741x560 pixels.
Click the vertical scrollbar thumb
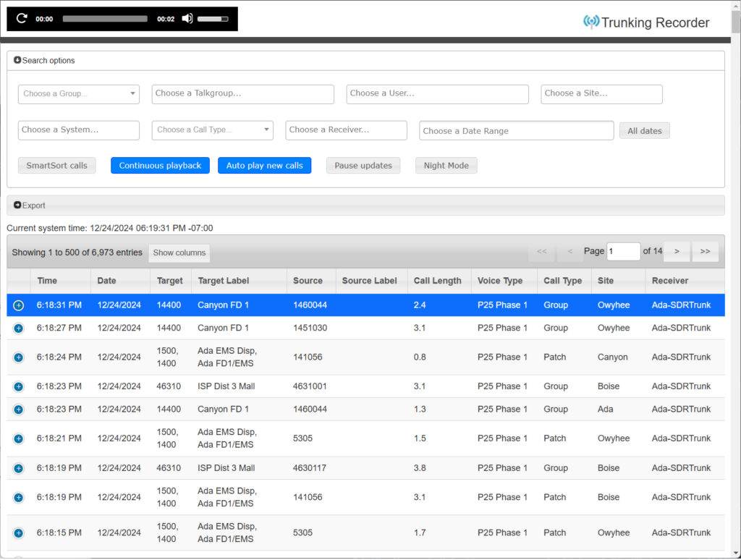coord(736,22)
